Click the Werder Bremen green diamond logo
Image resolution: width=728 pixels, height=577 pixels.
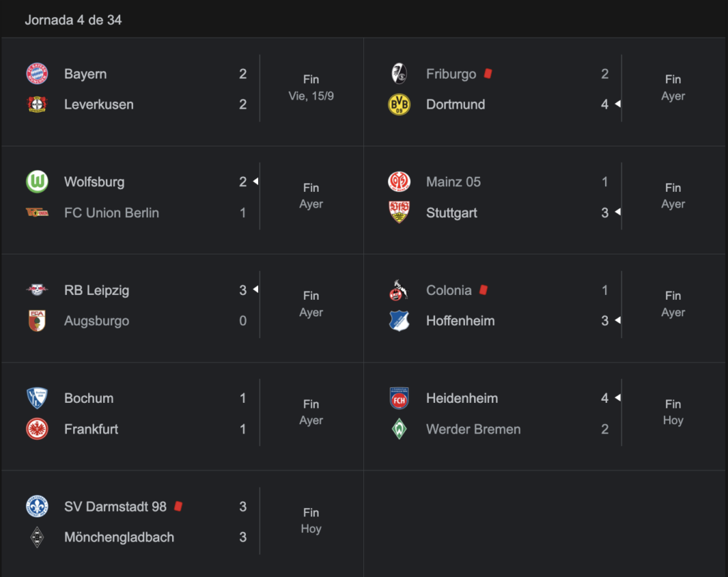tap(400, 429)
